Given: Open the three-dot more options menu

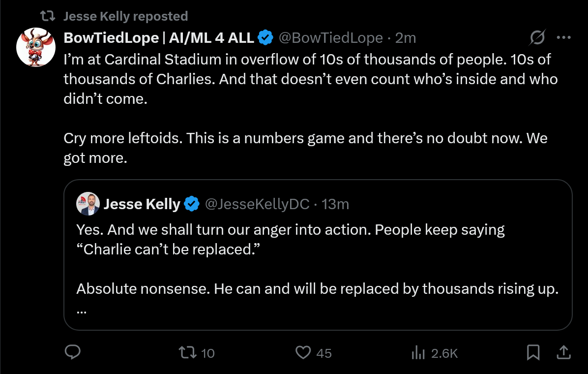Looking at the screenshot, I should (x=563, y=37).
